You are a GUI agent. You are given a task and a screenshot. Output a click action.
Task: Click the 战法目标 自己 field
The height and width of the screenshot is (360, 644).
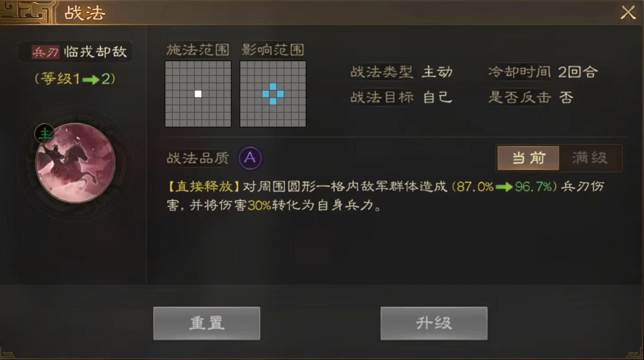(x=402, y=97)
